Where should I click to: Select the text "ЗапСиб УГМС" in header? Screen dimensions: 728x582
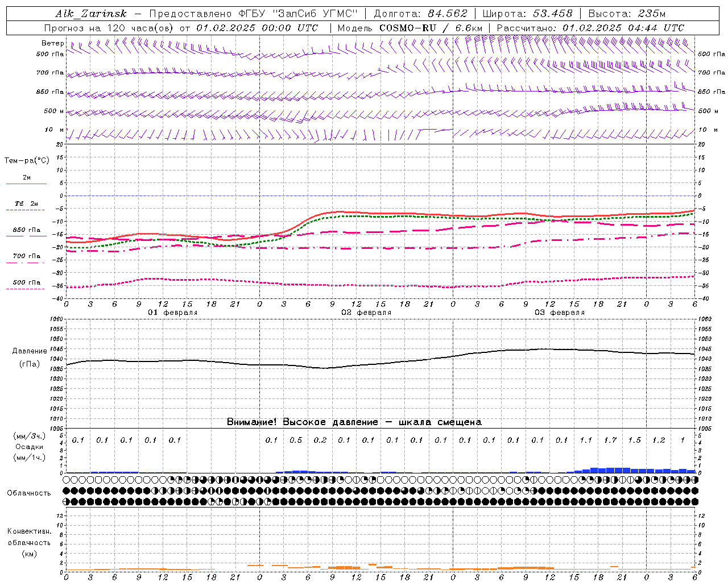pyautogui.click(x=316, y=14)
